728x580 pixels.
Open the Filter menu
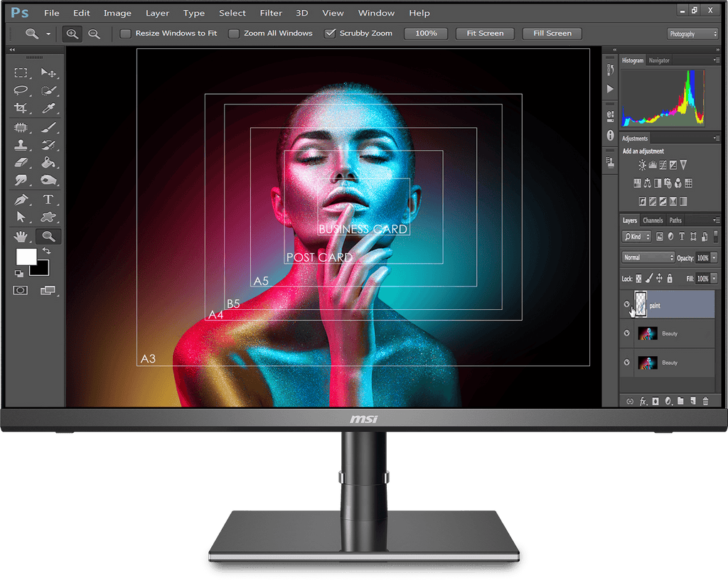click(x=271, y=13)
